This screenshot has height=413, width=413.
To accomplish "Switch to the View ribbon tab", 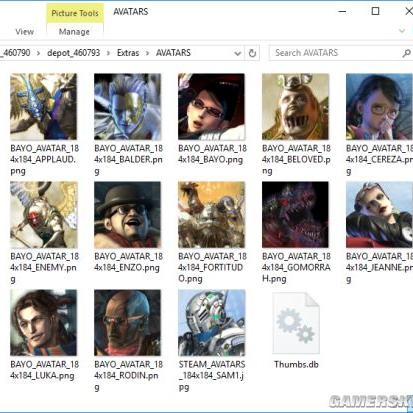I will pos(25,32).
